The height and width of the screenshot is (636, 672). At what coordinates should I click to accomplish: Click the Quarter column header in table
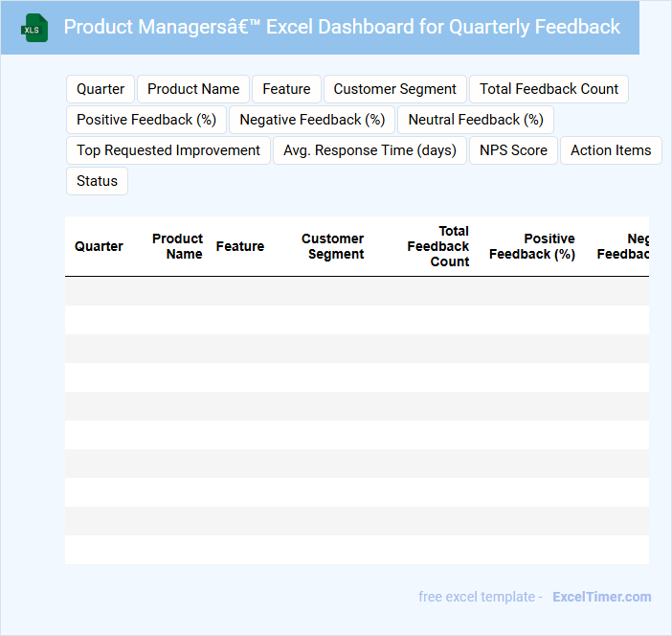tap(99, 246)
